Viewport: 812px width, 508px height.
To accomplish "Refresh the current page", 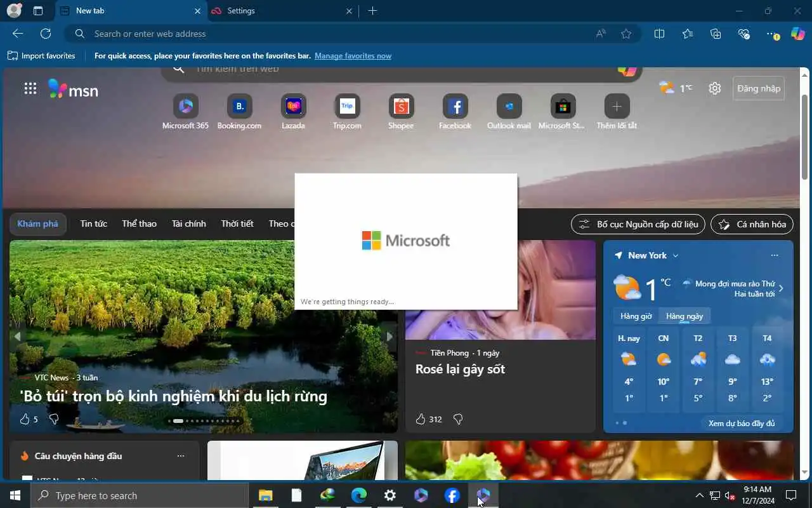I will click(x=46, y=34).
